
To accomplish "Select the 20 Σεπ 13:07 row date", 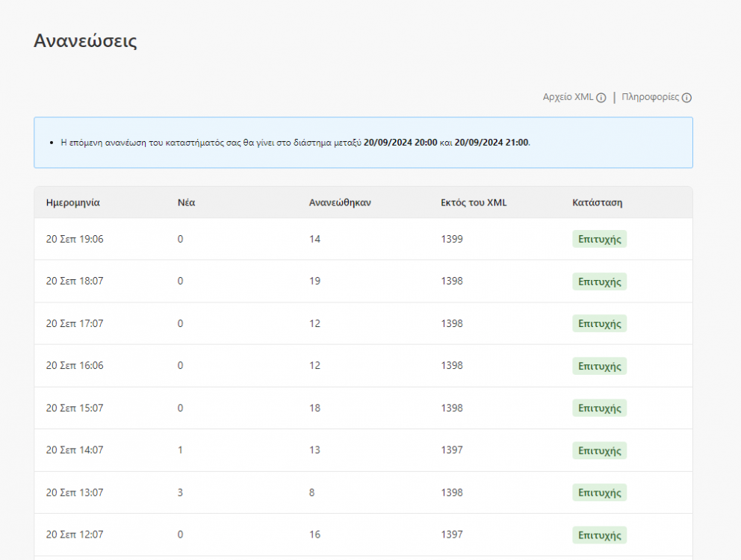I will pos(75,493).
